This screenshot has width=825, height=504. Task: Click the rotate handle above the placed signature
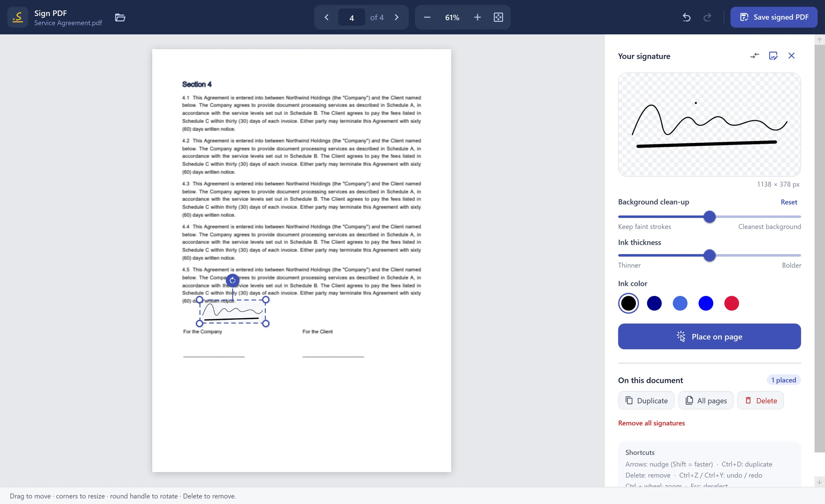click(233, 281)
